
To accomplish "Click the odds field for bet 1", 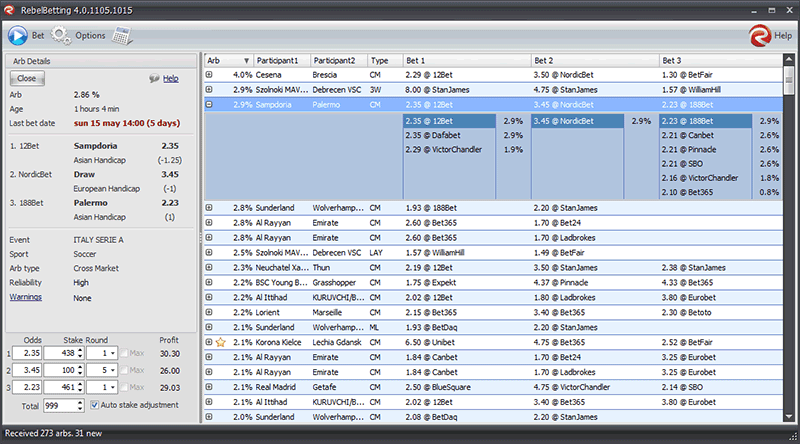I will click(27, 353).
